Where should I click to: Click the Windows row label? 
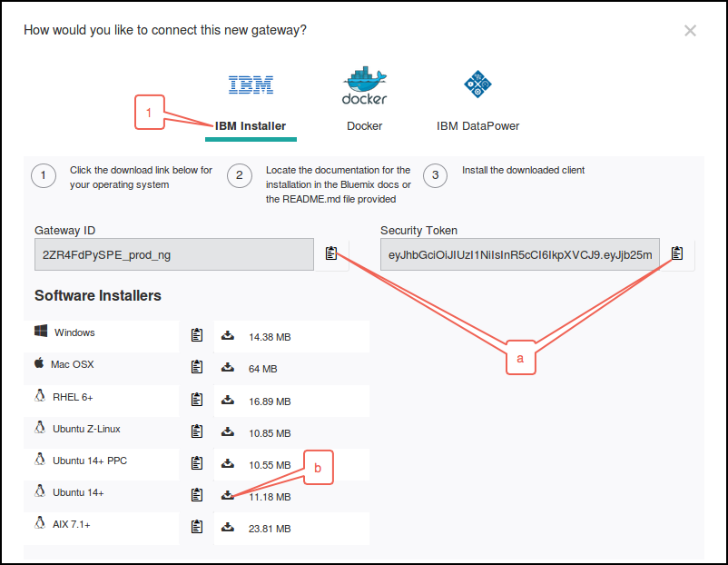pos(74,332)
